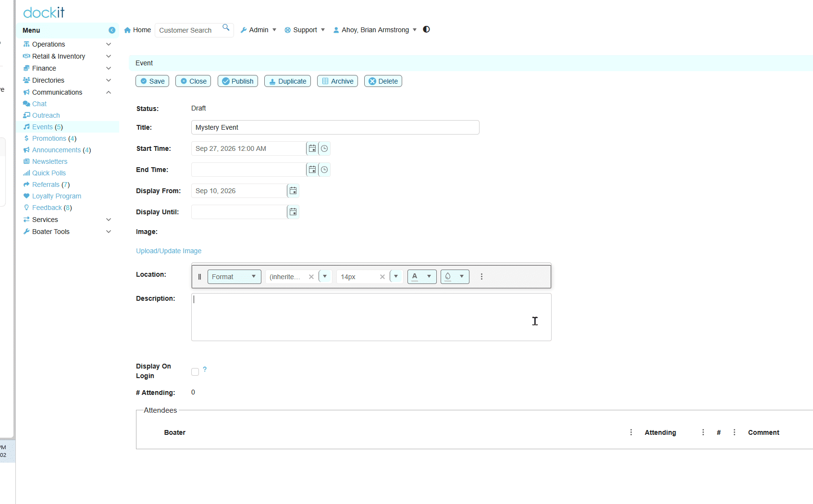Image resolution: width=813 pixels, height=504 pixels.
Task: Click into the Description text area
Action: click(371, 317)
